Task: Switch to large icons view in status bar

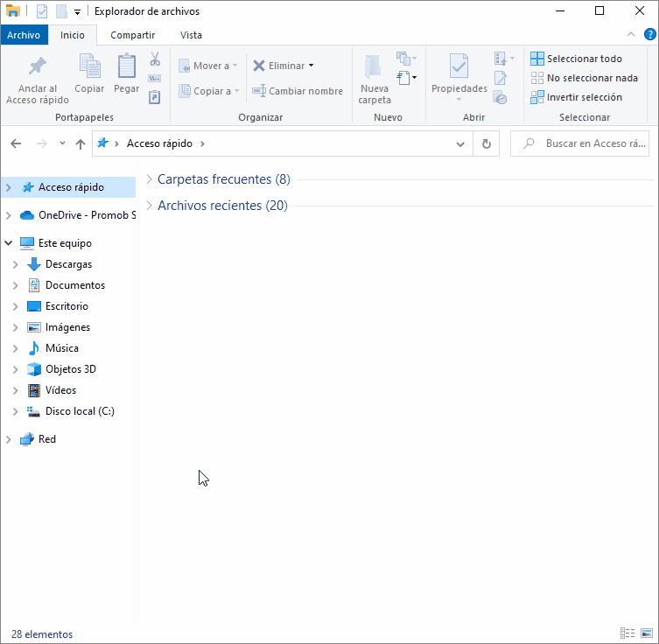Action: (647, 633)
